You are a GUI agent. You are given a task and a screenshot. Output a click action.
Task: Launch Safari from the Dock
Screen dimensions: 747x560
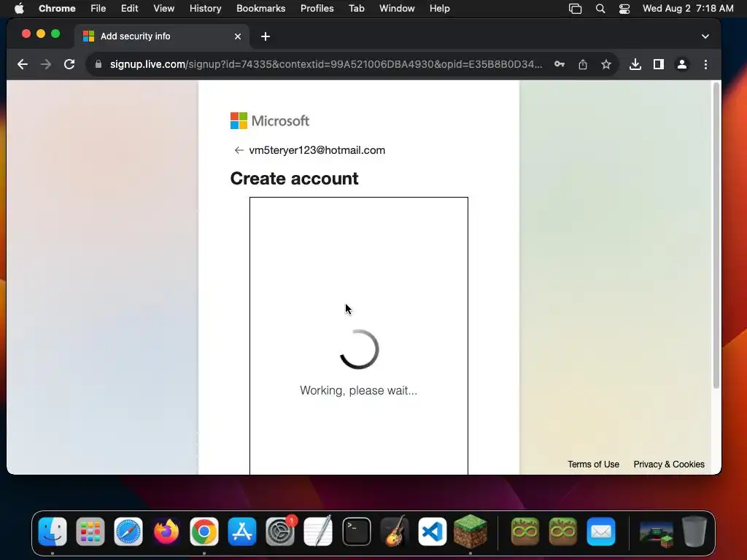pyautogui.click(x=128, y=532)
